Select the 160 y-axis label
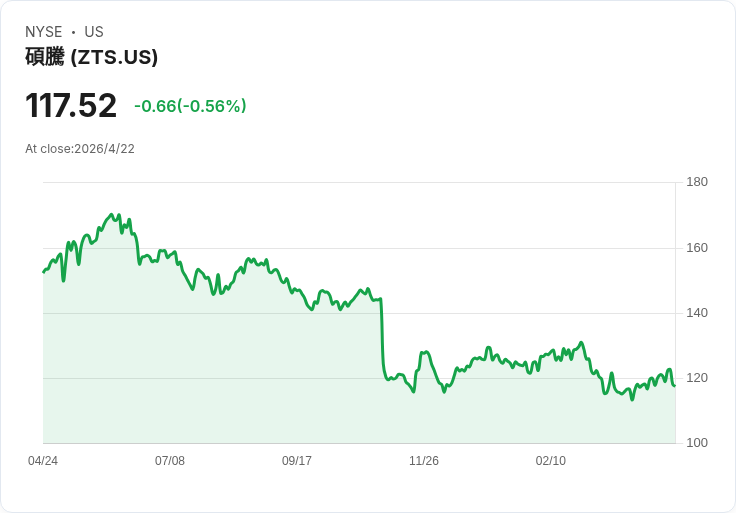736x513 pixels. (697, 248)
